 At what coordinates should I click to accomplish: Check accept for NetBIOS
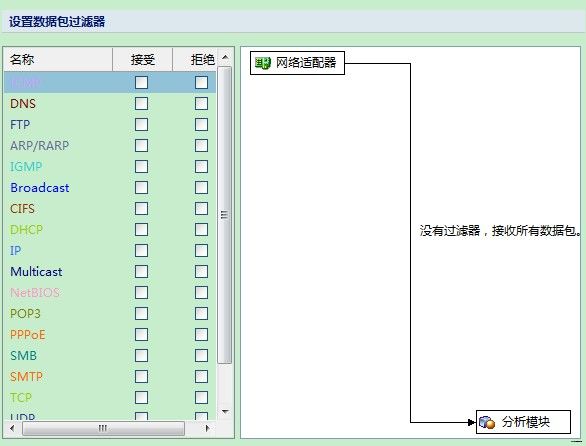[x=141, y=292]
